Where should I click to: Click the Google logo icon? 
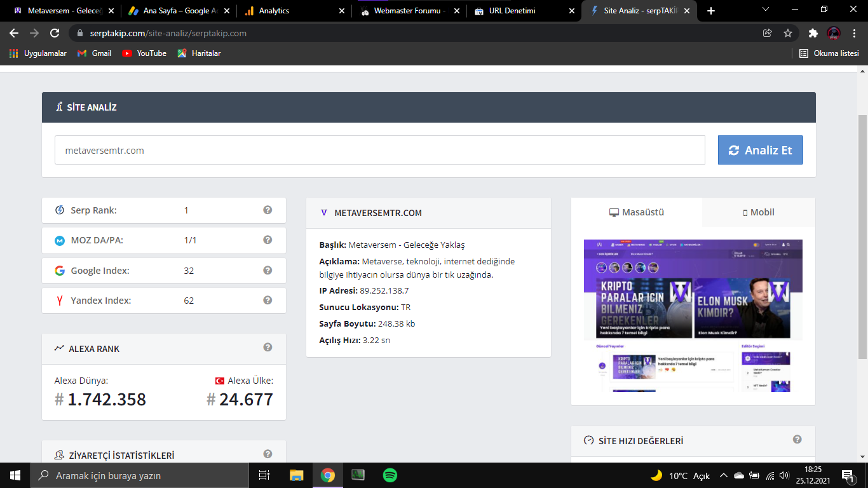pos(60,271)
